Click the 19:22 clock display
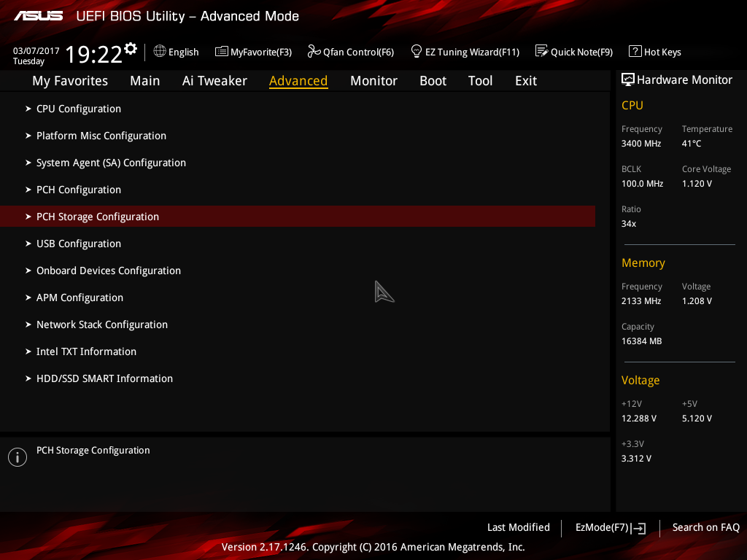747x560 pixels. [x=93, y=54]
